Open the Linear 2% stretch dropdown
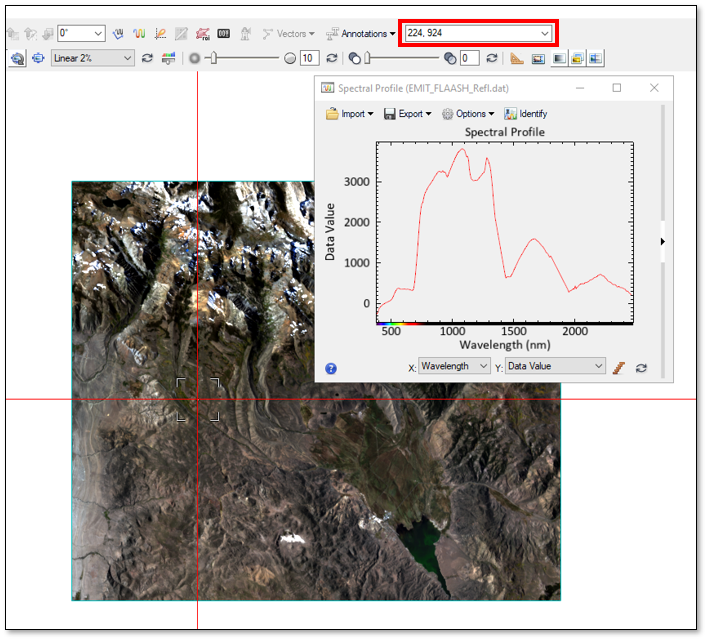Viewport: 708px width, 640px height. click(92, 58)
